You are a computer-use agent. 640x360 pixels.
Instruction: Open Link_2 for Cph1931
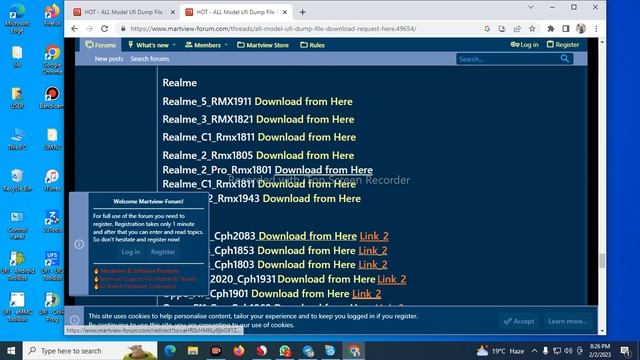[392, 279]
